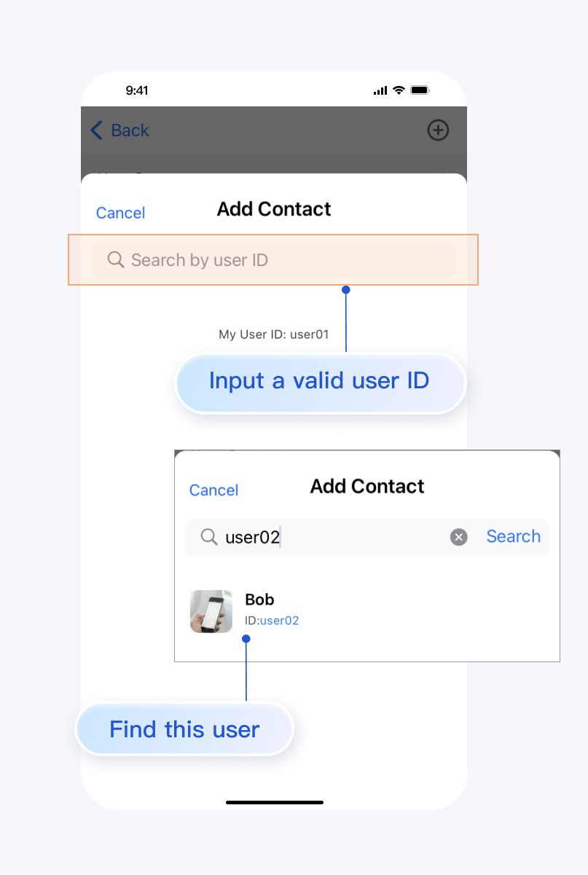Click inside the user02 text field
588x875 pixels.
pyautogui.click(x=335, y=537)
